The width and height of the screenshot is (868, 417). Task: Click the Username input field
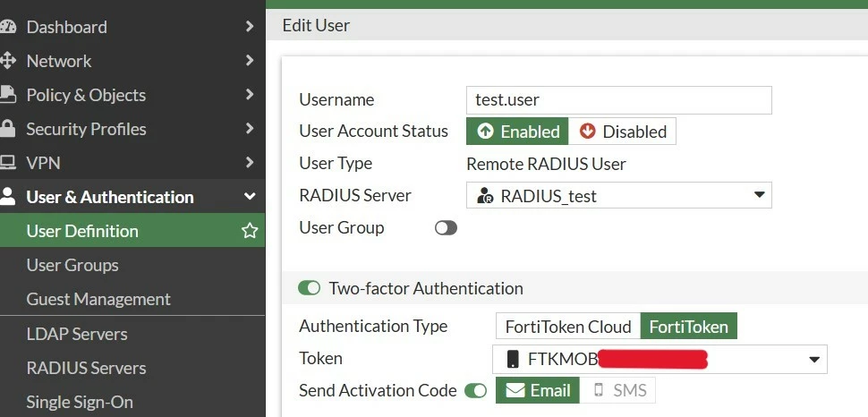coord(619,99)
